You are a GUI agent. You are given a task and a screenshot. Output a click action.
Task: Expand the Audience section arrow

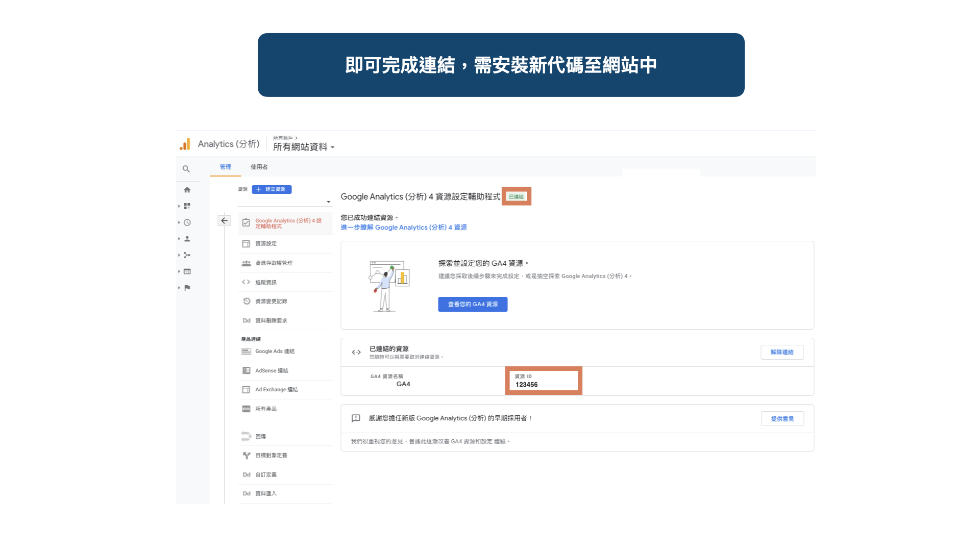tap(179, 239)
